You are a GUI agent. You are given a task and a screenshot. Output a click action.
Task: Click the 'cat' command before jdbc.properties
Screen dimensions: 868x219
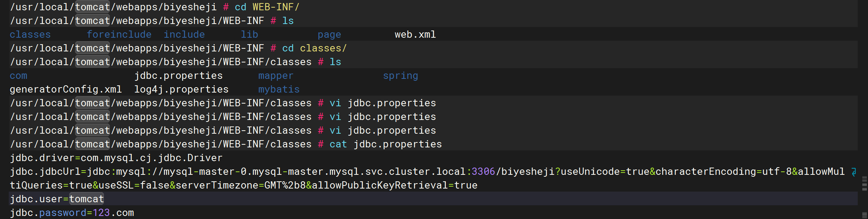tap(338, 144)
